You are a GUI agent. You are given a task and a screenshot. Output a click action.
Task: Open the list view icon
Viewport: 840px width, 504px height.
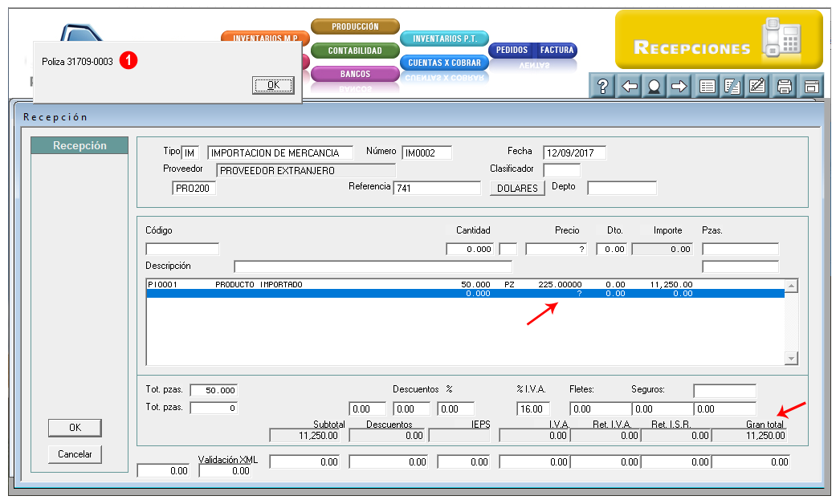[707, 86]
